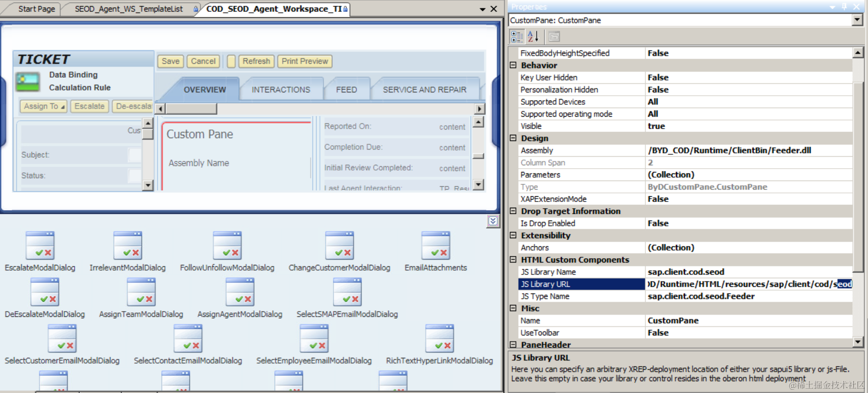The image size is (868, 393).
Task: Click the Is Drop Enabled property row
Action: pos(685,223)
